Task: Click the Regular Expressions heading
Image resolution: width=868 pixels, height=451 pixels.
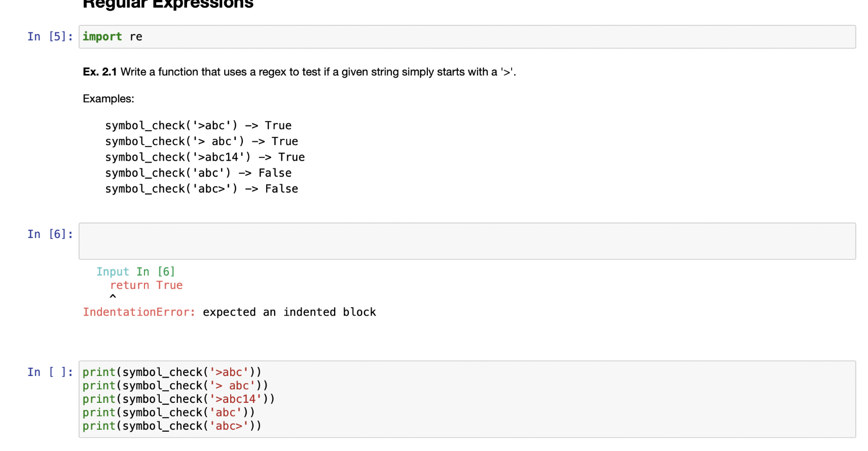Action: (168, 5)
